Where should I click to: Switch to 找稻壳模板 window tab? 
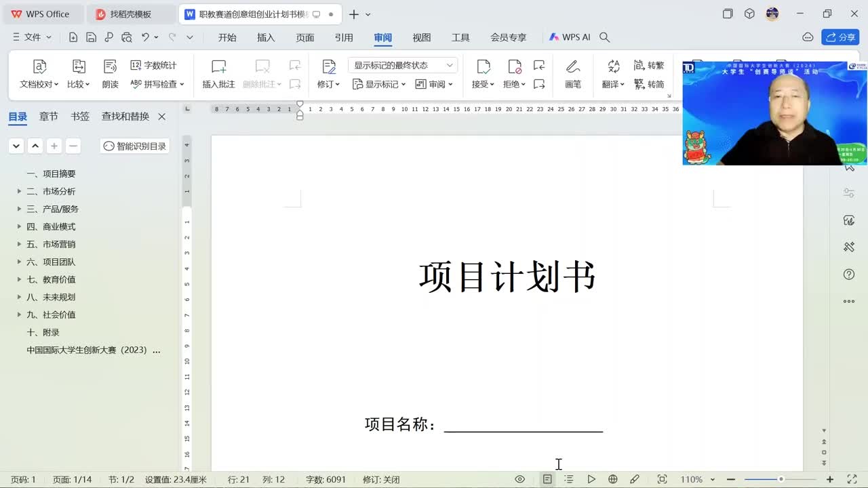[132, 14]
